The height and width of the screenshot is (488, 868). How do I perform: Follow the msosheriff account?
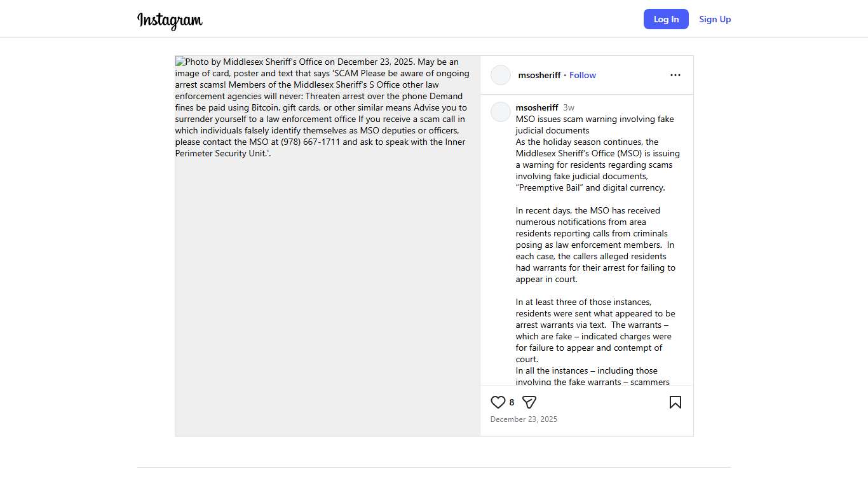pos(582,75)
